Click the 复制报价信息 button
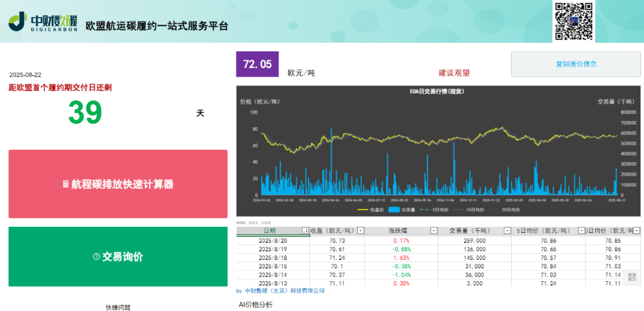Screen dimensions: 644x311 [576, 64]
